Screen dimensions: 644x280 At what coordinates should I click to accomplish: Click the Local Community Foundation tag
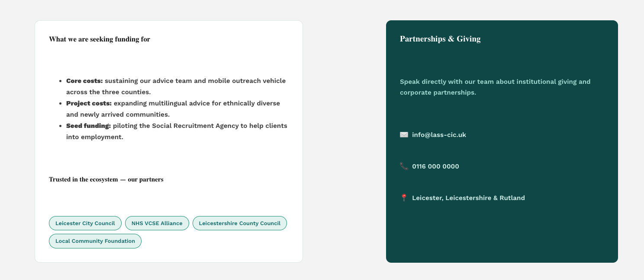[x=95, y=241]
